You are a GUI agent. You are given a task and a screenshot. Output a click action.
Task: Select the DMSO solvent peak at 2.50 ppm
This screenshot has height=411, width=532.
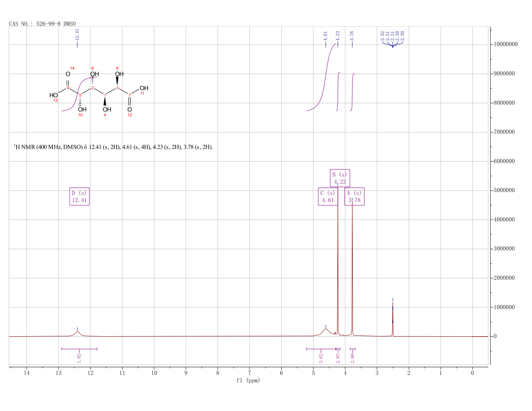coord(393,319)
